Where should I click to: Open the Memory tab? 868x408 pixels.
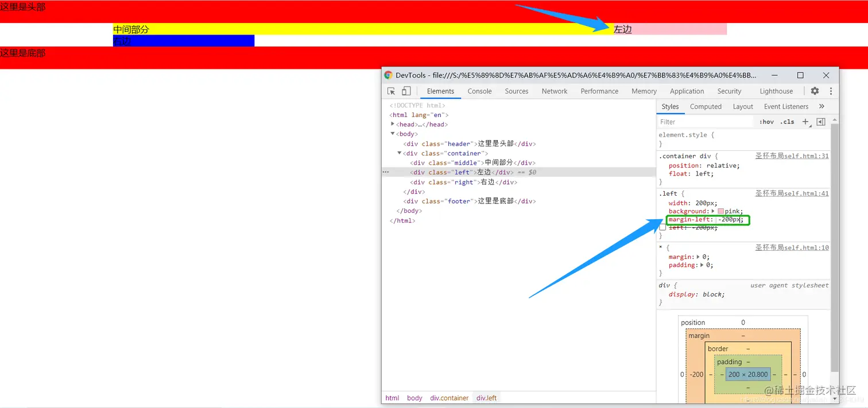644,91
